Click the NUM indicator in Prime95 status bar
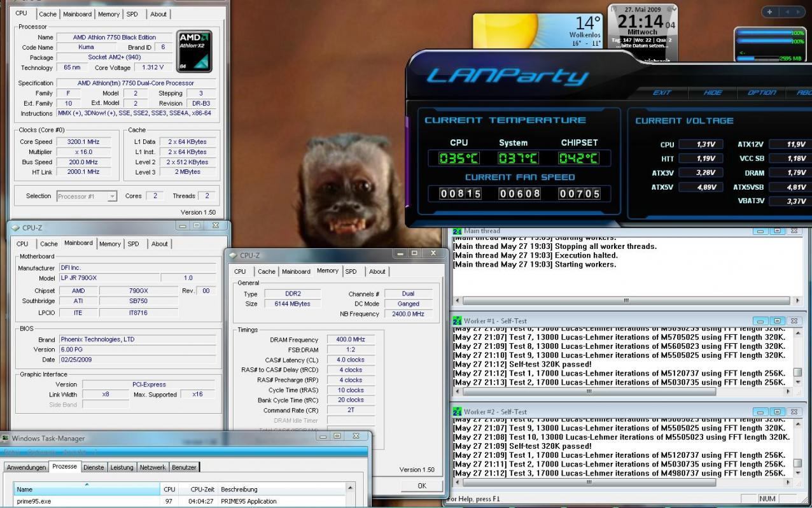812x508 pixels. 766,498
